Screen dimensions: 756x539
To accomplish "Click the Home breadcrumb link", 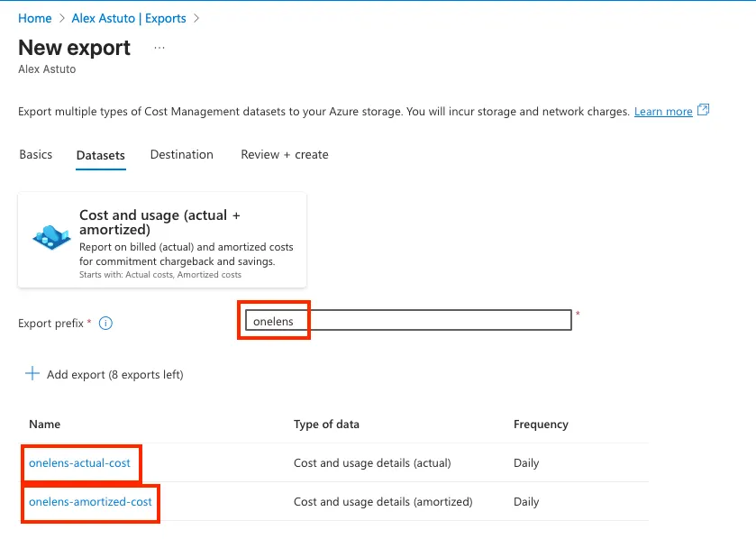I will pyautogui.click(x=34, y=18).
